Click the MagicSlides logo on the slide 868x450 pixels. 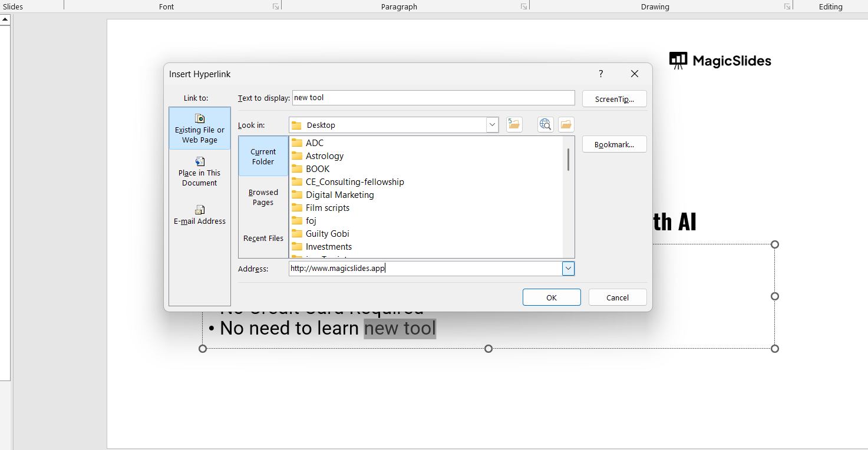[x=720, y=61]
